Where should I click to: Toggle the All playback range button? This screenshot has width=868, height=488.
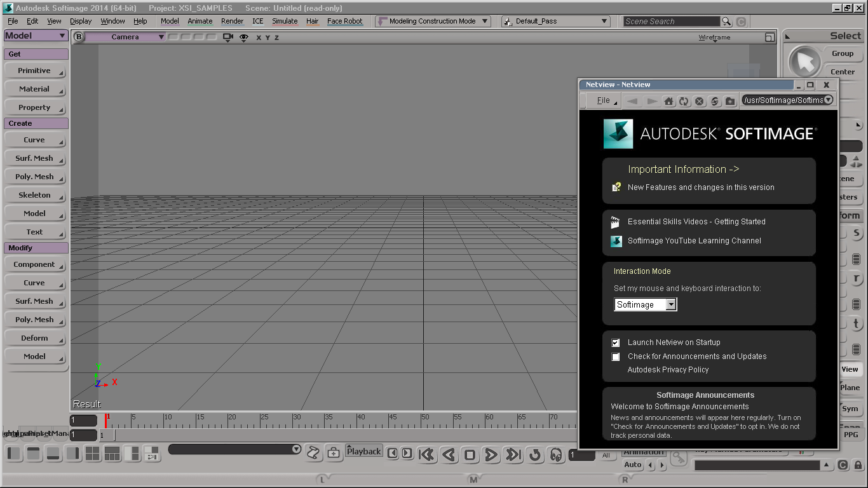tap(606, 455)
